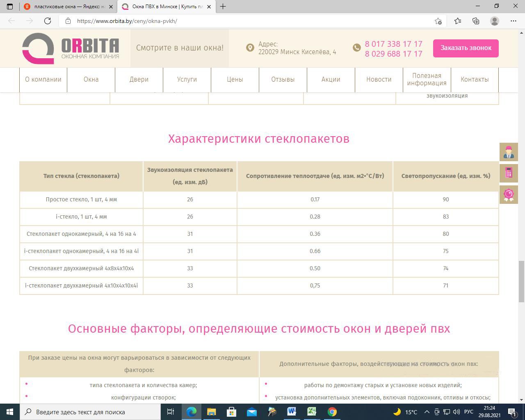
Task: Open the Контакты navigation item
Action: click(x=475, y=80)
